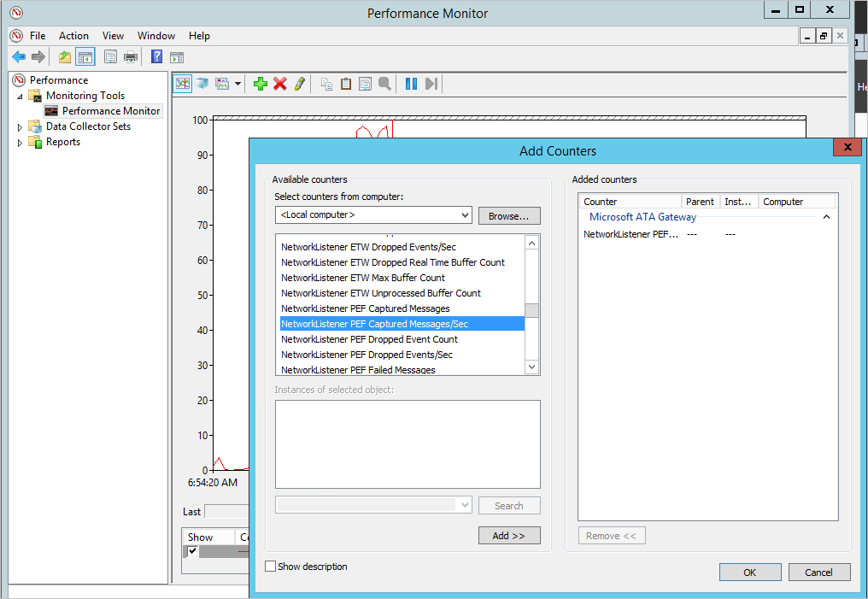Open graph type dropdown arrow
Viewport: 868px width, 599px height.
[x=238, y=84]
